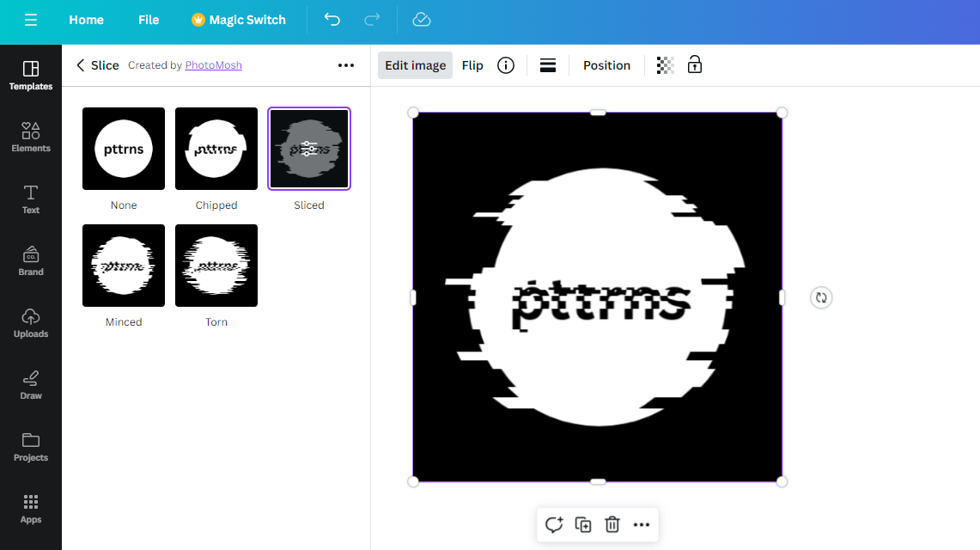Open the Home menu

click(86, 20)
